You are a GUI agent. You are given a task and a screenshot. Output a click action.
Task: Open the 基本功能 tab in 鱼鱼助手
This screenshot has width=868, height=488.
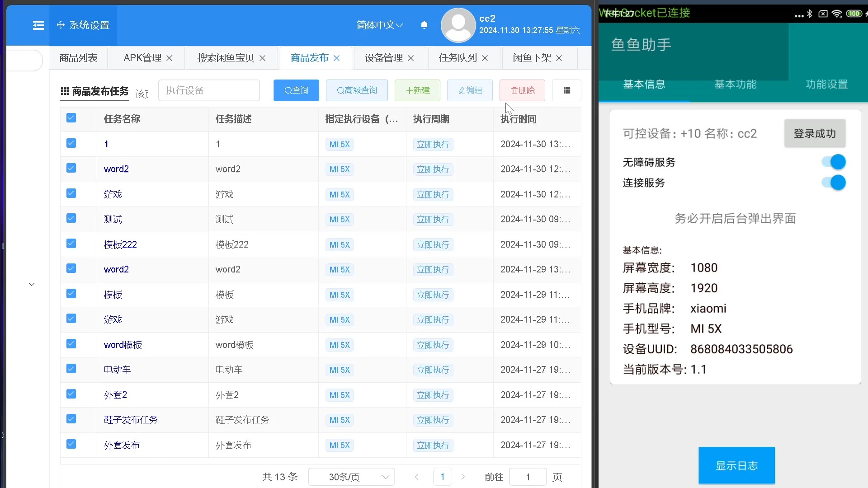point(736,84)
